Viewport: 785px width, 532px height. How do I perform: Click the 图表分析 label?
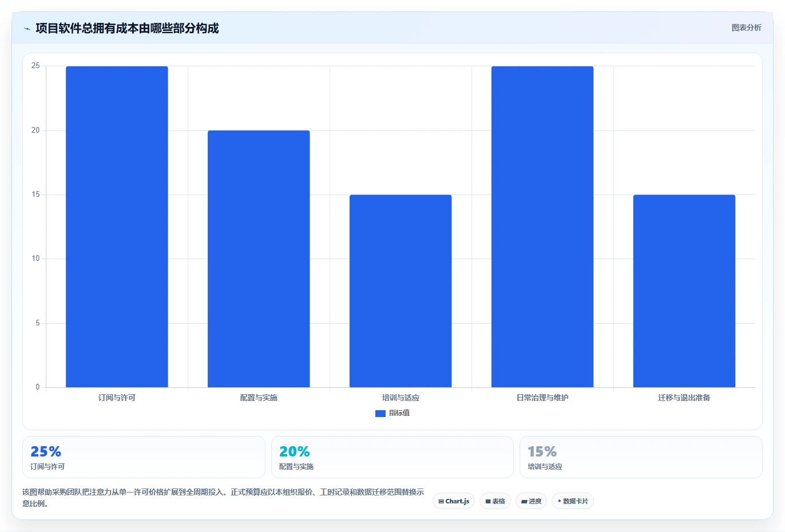coord(746,27)
